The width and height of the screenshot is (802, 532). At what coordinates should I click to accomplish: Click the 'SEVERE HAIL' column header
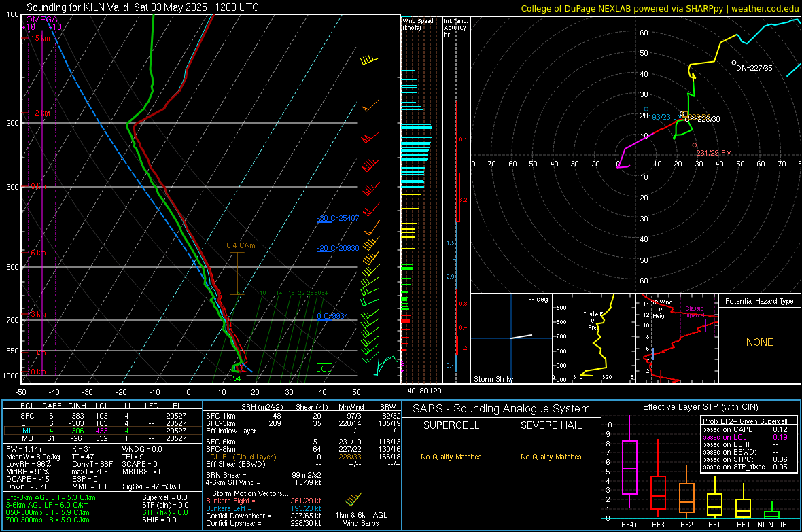[551, 425]
